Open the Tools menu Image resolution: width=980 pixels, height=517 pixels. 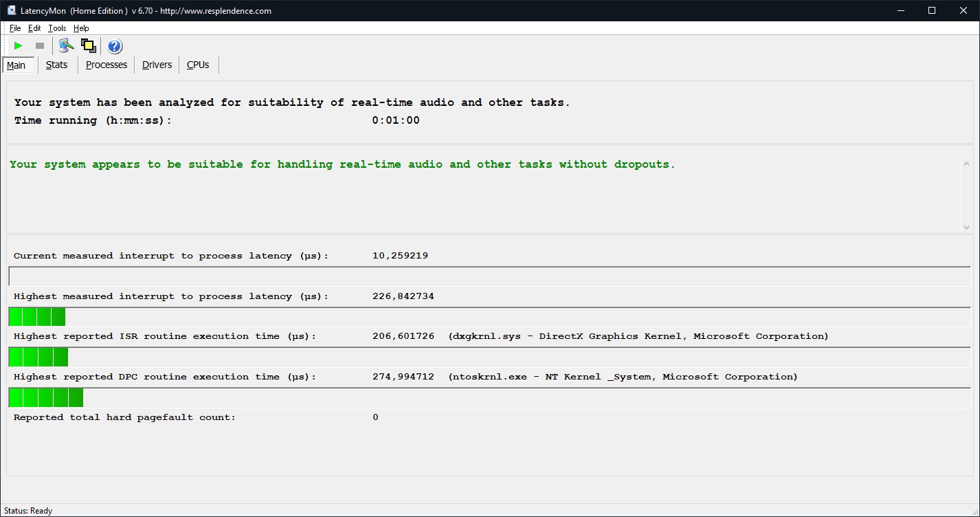coord(57,28)
